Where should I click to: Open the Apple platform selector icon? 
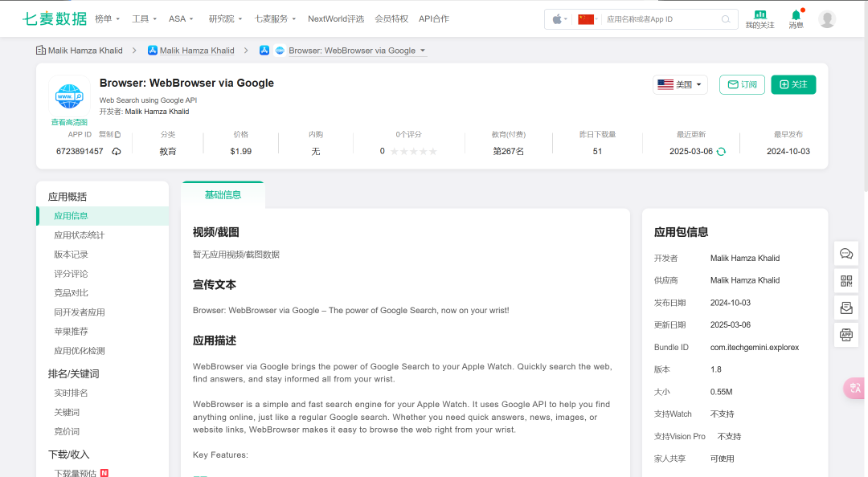[559, 19]
